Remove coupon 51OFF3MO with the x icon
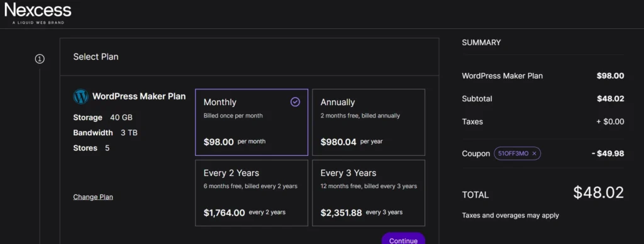Viewport: 644px width, 244px height. click(534, 153)
